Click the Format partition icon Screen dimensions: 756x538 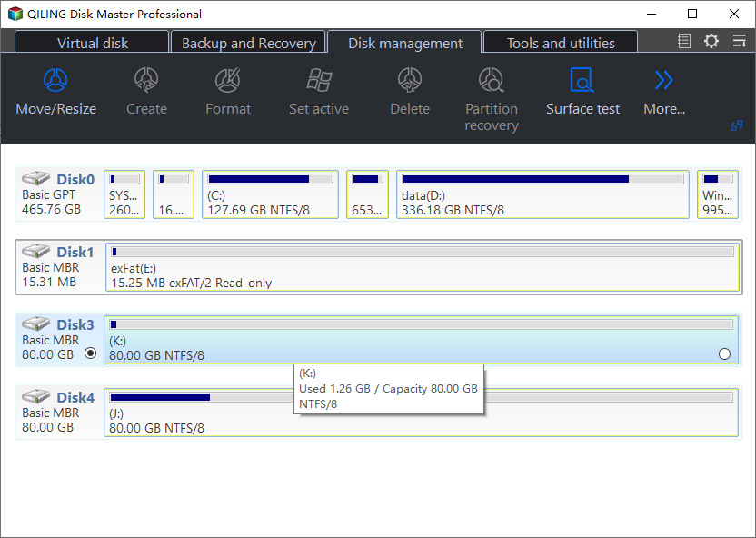pos(227,80)
